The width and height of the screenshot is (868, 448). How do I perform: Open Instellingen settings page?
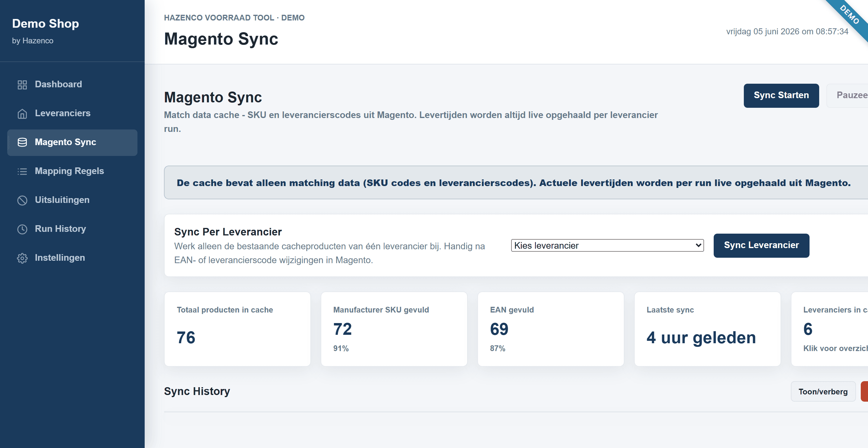(x=72, y=258)
